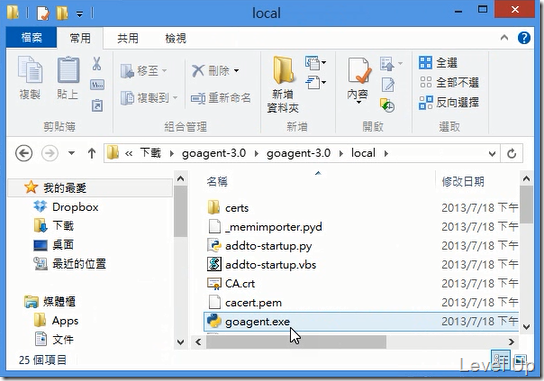Click the file list horizontal scrollbar

tap(296, 342)
